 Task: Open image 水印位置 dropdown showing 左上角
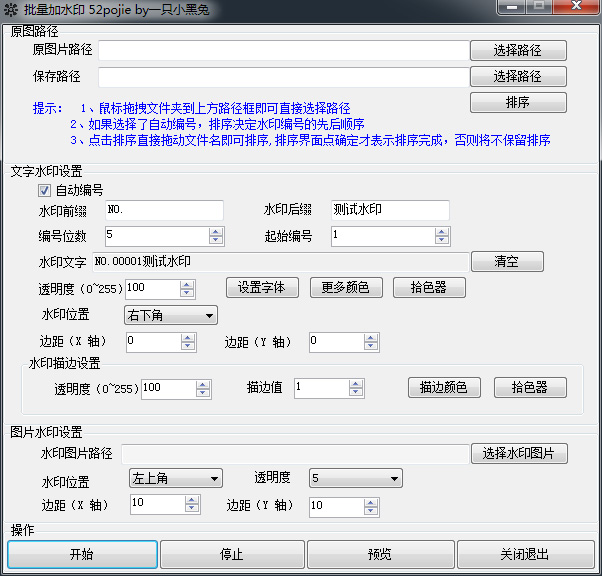coord(176,478)
